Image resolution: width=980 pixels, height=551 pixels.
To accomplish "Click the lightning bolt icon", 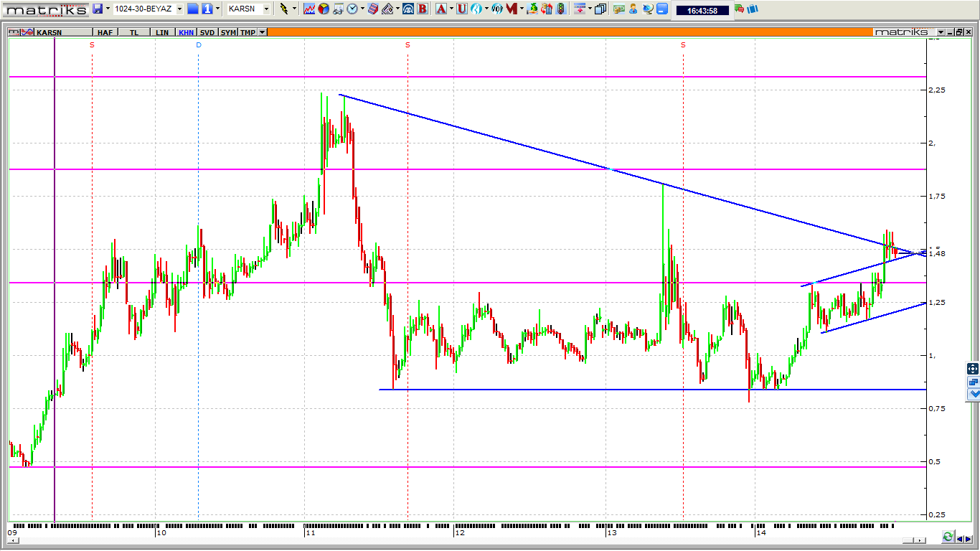I will pyautogui.click(x=284, y=9).
